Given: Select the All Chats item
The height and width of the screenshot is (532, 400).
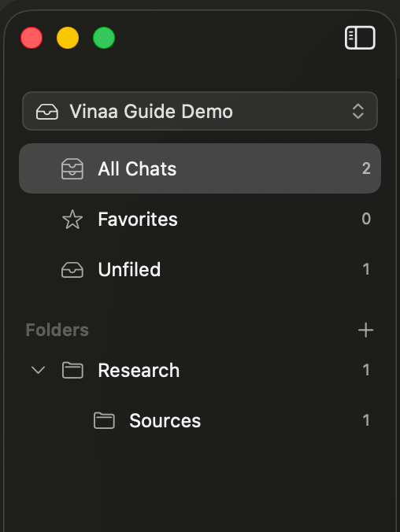Looking at the screenshot, I should tap(200, 168).
